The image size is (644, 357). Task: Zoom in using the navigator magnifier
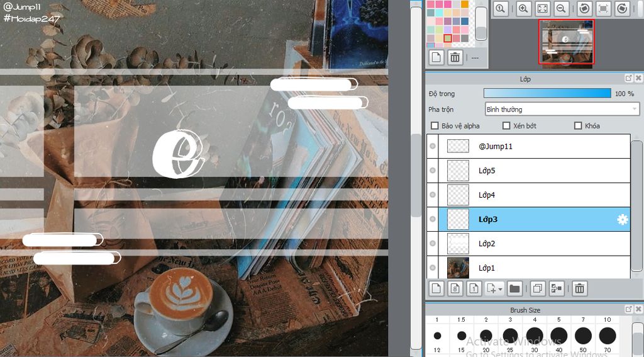pos(523,9)
